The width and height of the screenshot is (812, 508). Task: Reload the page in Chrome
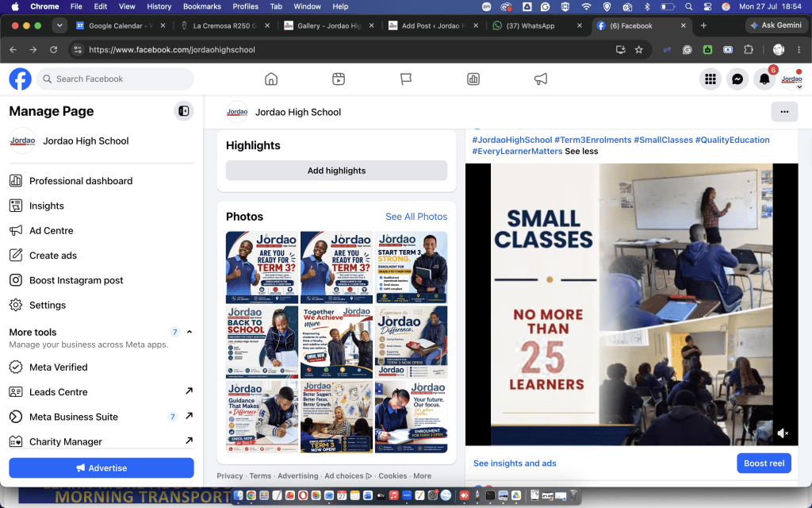pyautogui.click(x=53, y=50)
